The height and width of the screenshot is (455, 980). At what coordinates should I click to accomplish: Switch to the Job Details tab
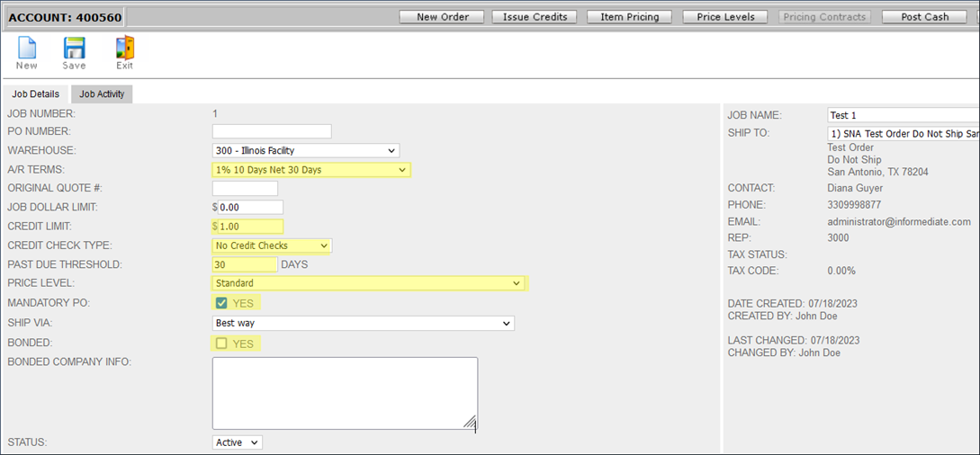tap(36, 94)
